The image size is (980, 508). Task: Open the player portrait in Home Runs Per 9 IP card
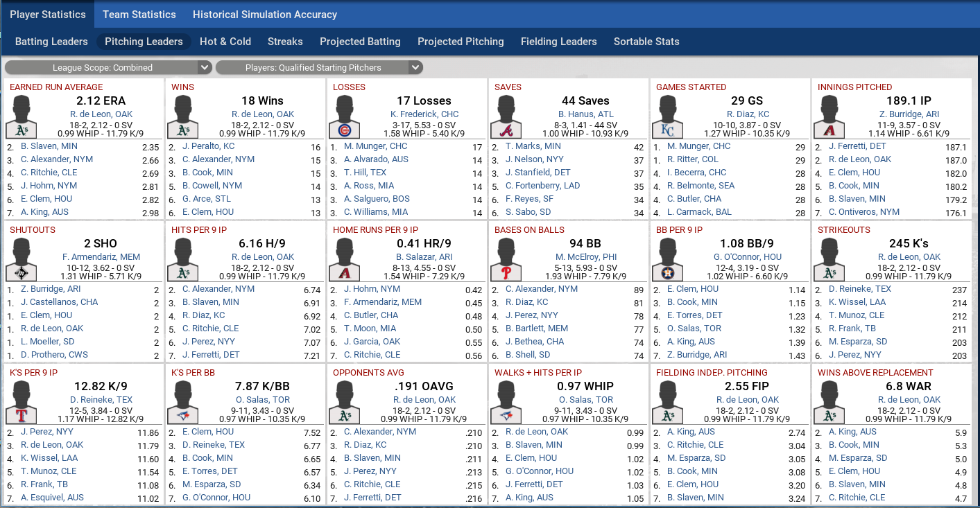click(x=344, y=259)
